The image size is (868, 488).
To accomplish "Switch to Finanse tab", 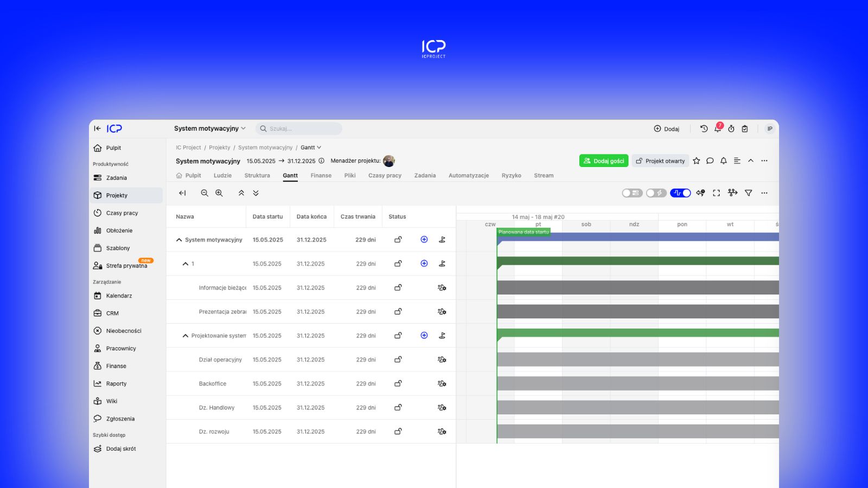I will coord(321,176).
